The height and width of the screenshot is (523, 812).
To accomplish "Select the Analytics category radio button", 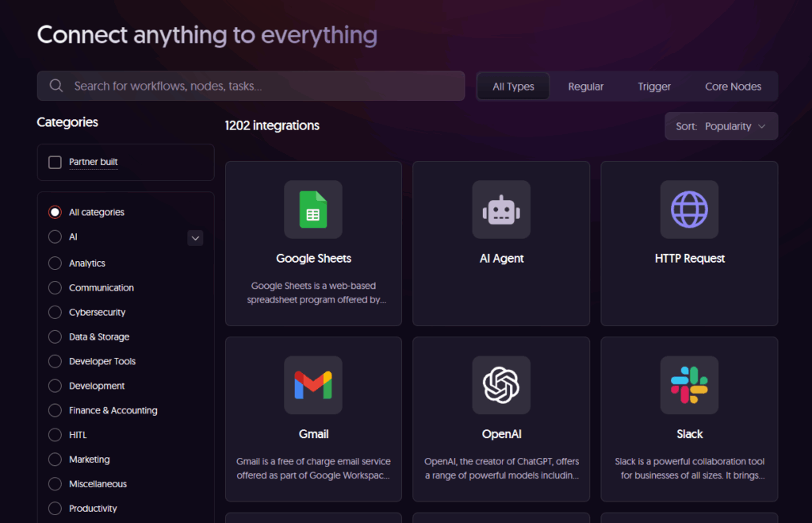I will tap(55, 263).
